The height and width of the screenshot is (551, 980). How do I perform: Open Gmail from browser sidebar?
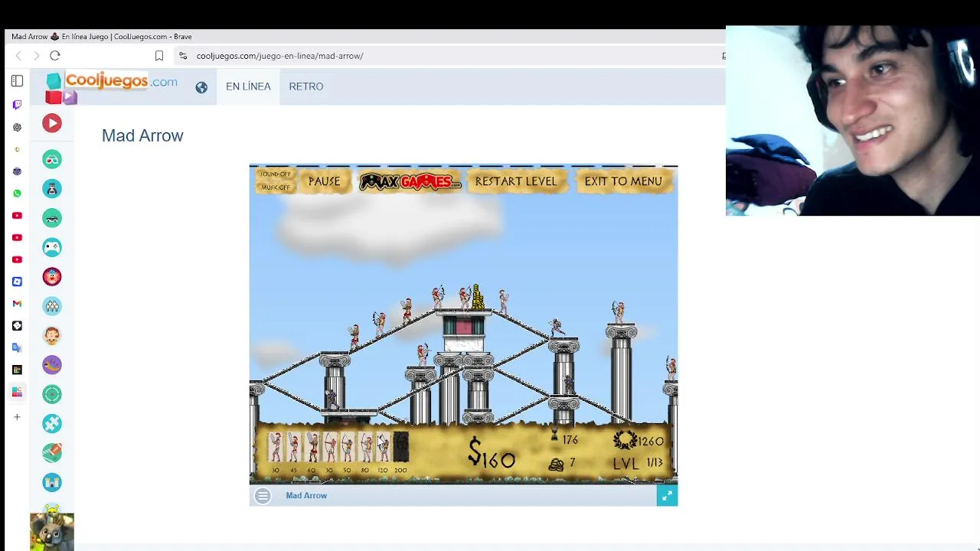pos(17,304)
